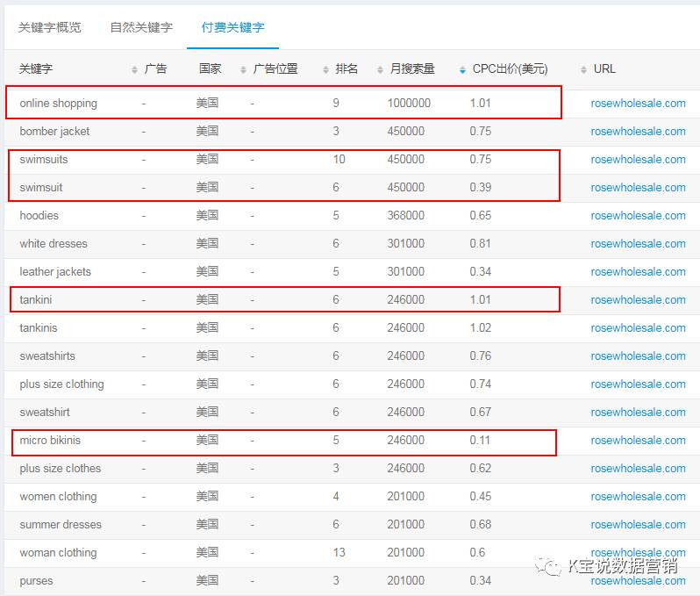
Task: Open rosewholesale.com link in sweatshirt row
Action: pos(638,413)
